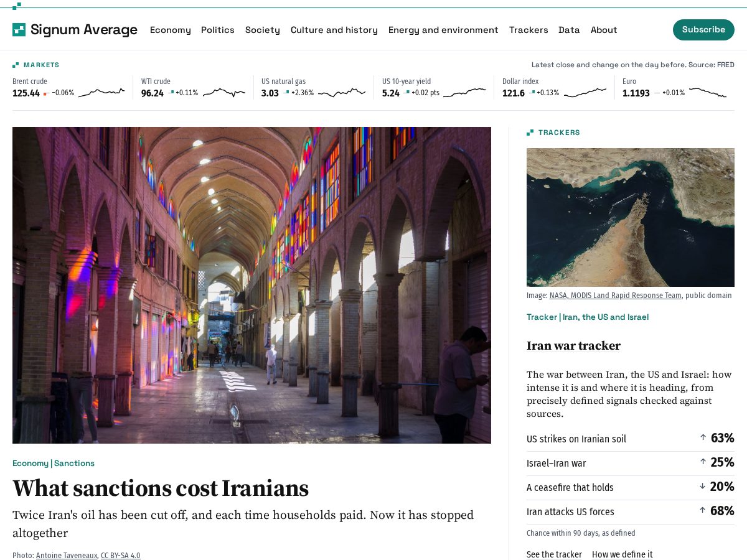The width and height of the screenshot is (747, 560).
Task: Navigate to Trackers in top nav
Action: tap(529, 30)
